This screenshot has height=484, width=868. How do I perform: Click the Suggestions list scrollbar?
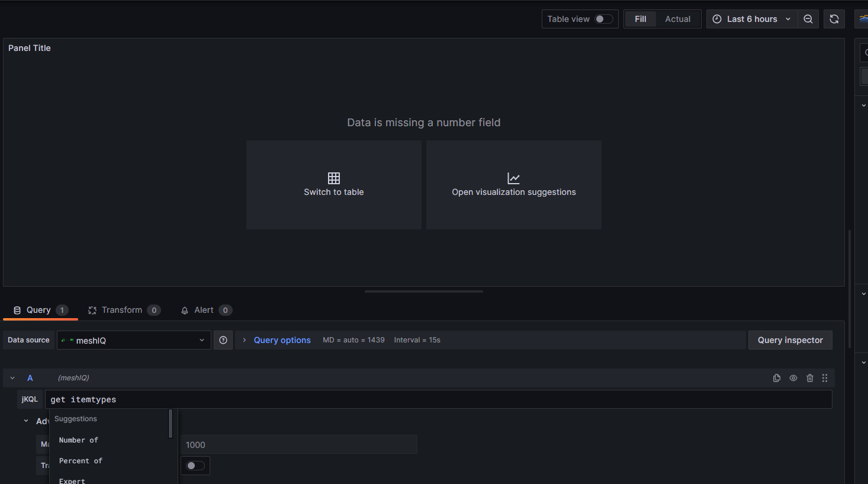pos(171,424)
